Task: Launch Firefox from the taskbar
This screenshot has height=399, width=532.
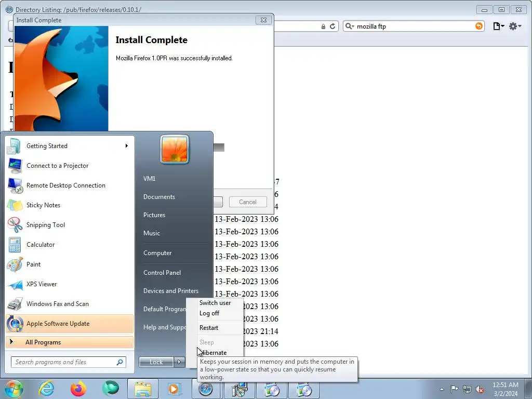Action: click(x=78, y=389)
